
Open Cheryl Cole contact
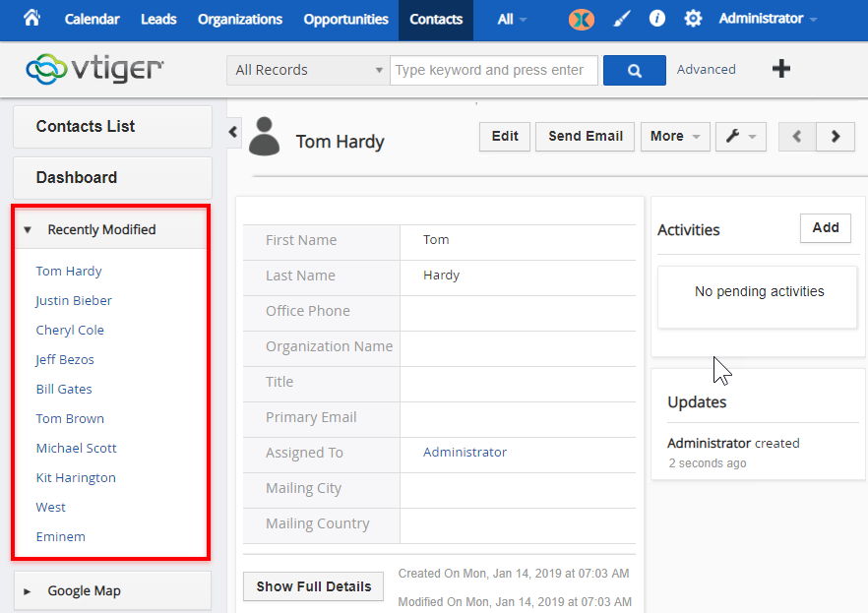point(70,331)
